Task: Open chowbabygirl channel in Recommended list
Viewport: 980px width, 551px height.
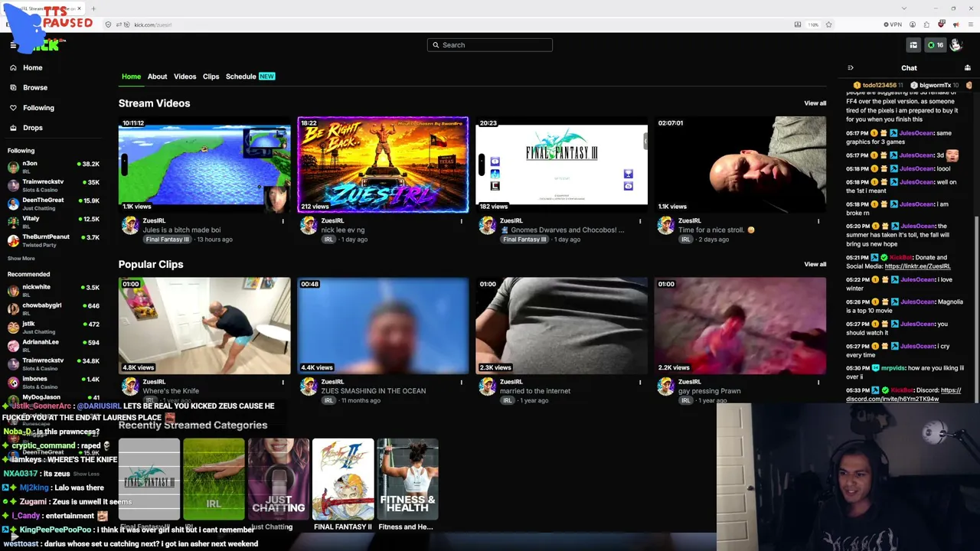Action: tap(54, 308)
